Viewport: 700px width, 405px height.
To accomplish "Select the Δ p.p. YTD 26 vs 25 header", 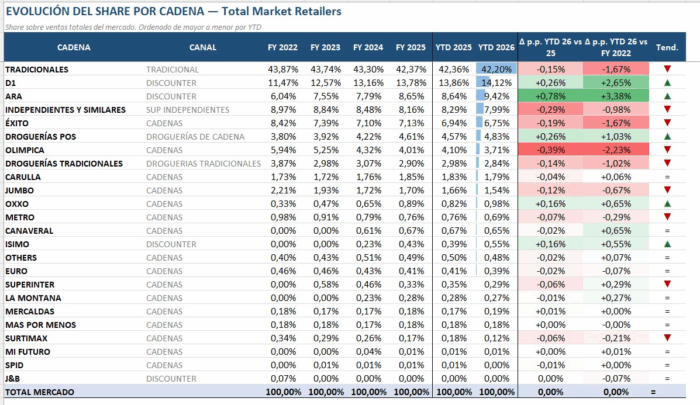I will coord(550,47).
